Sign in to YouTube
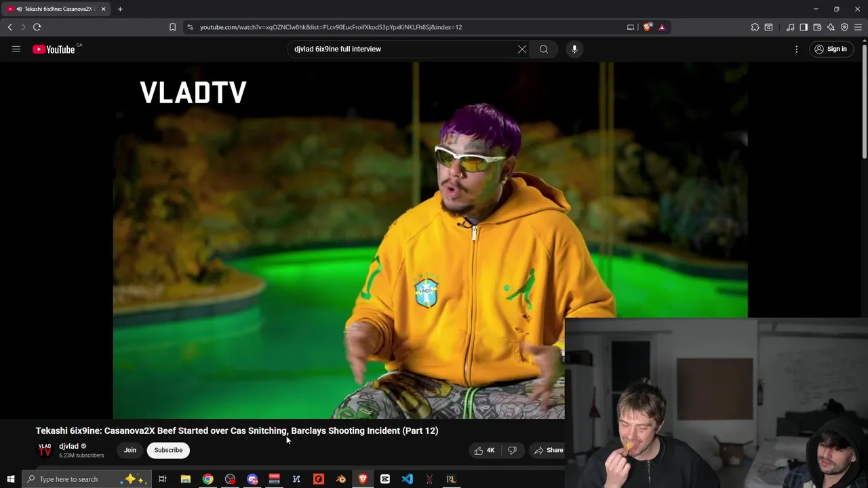Viewport: 868px width, 488px height. [x=831, y=49]
